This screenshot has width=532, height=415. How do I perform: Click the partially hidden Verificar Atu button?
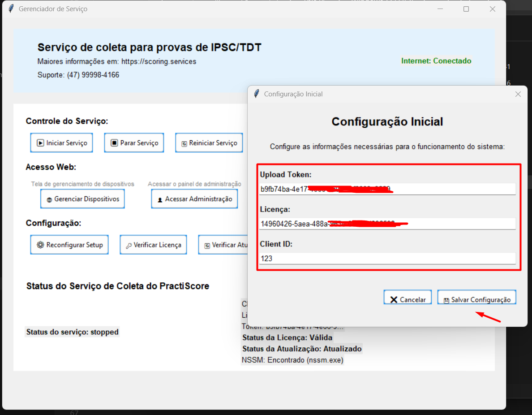click(x=223, y=245)
